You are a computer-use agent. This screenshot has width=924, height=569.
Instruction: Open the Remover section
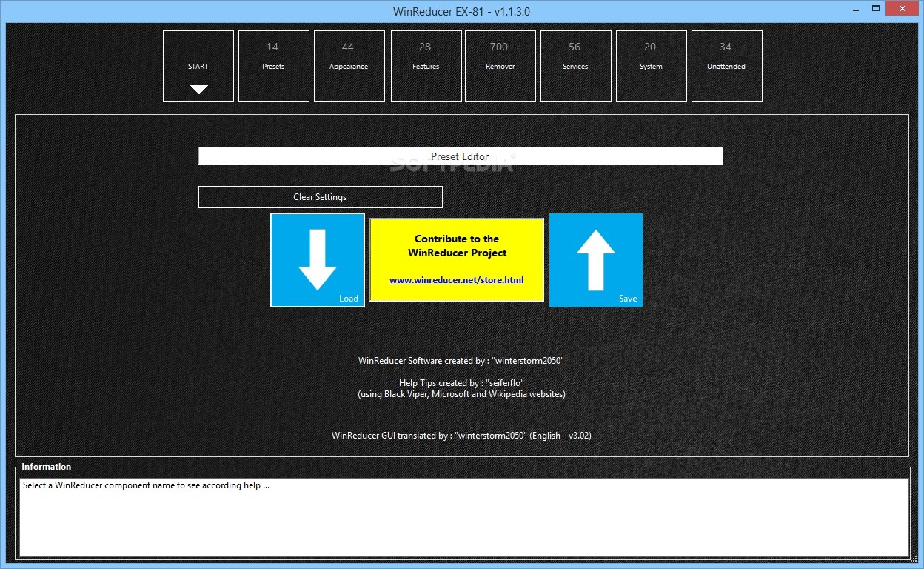(x=500, y=66)
